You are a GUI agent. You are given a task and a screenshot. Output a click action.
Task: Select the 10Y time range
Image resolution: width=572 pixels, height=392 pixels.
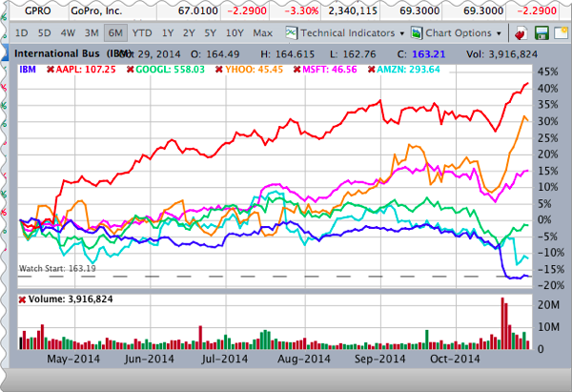pos(235,33)
